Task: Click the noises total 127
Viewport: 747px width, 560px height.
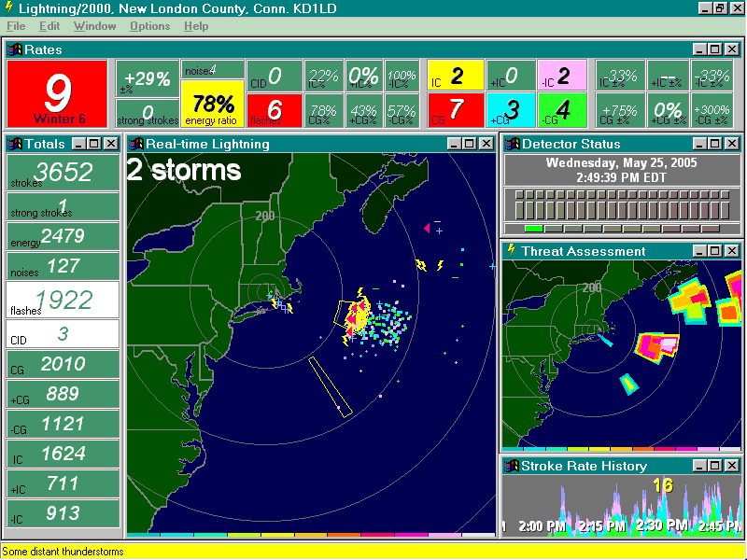Action: [63, 266]
